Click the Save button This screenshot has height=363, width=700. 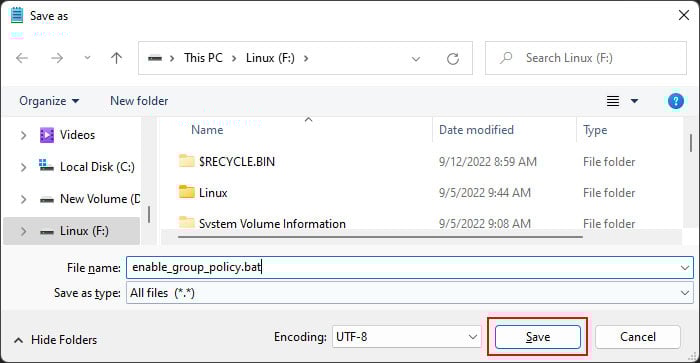538,337
